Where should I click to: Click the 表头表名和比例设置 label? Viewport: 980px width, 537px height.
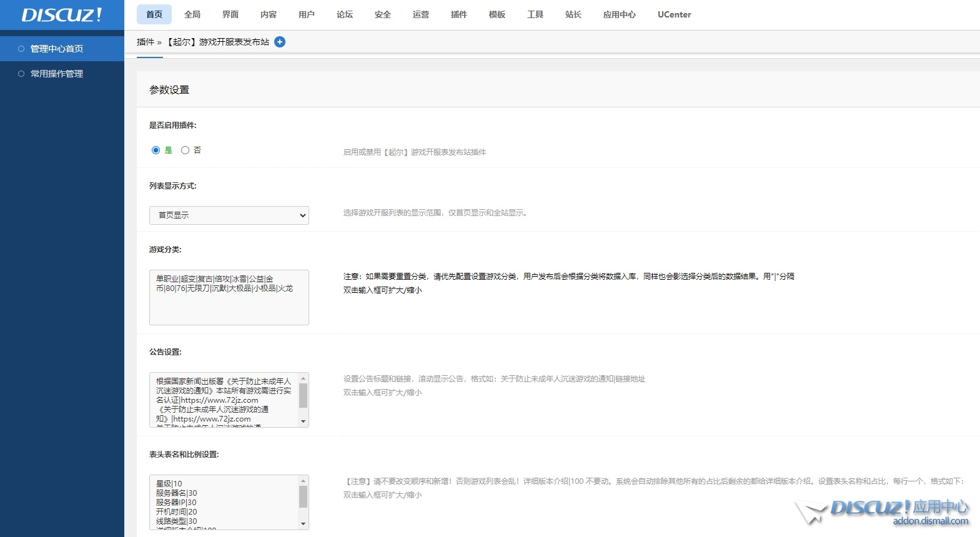pyautogui.click(x=184, y=455)
